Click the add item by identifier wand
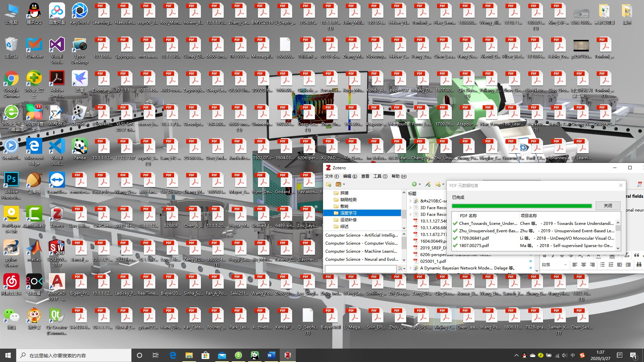 pyautogui.click(x=428, y=184)
